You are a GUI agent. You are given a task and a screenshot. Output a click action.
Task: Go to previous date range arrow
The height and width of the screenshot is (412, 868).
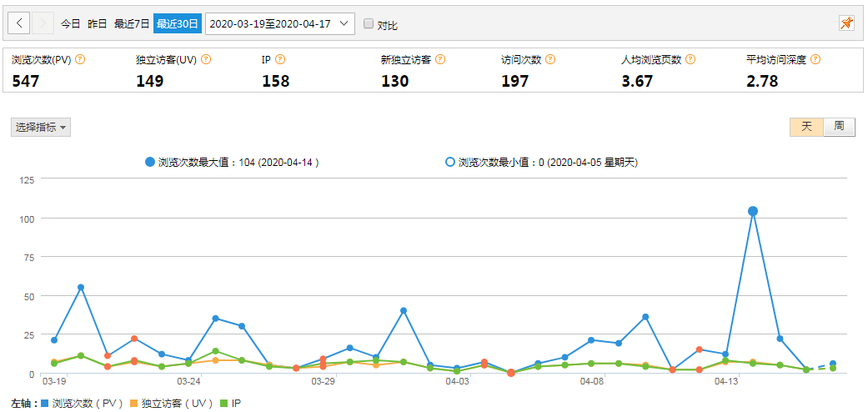[20, 23]
